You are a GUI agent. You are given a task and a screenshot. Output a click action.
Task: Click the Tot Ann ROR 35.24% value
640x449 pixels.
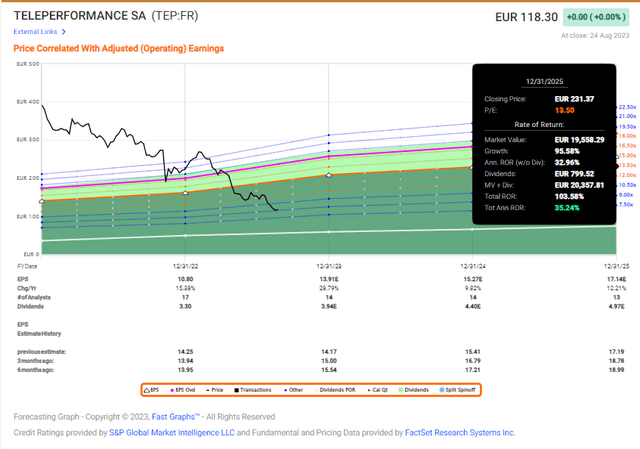(x=567, y=208)
